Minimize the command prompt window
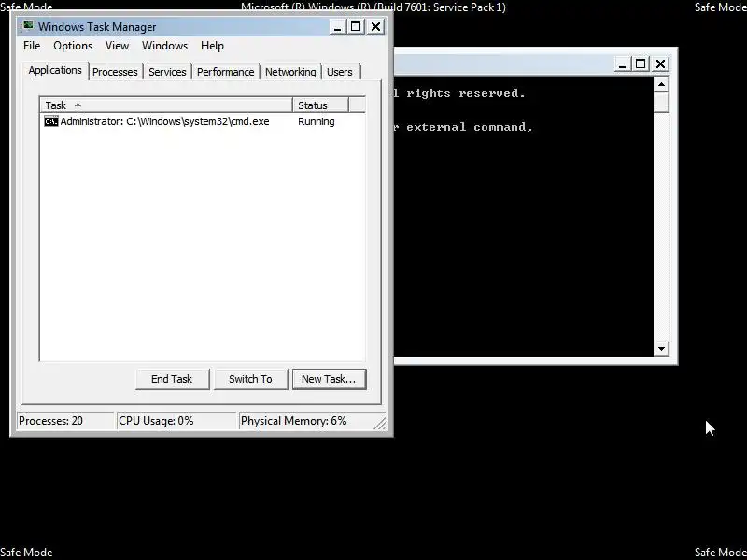 621,63
